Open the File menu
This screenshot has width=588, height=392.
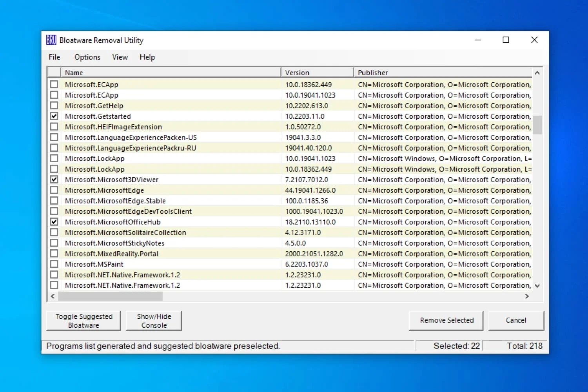[x=54, y=57]
